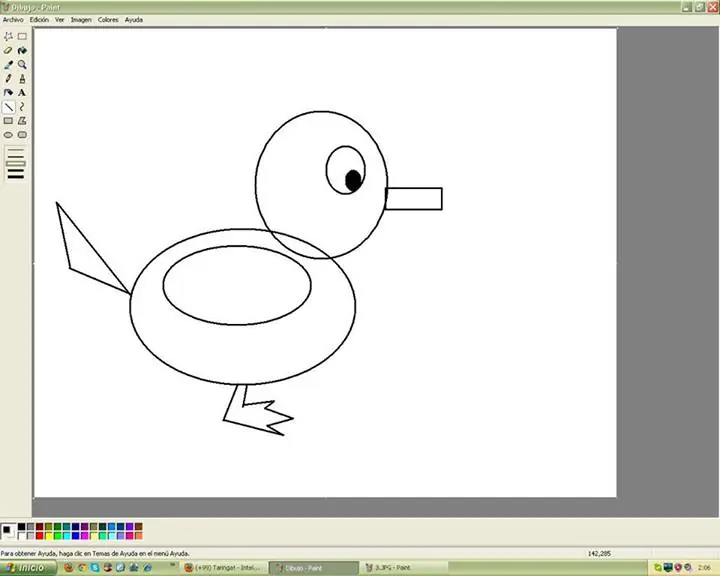Screen dimensions: 720x576
Task: Select the Text tool (A icon)
Action: pyautogui.click(x=22, y=92)
